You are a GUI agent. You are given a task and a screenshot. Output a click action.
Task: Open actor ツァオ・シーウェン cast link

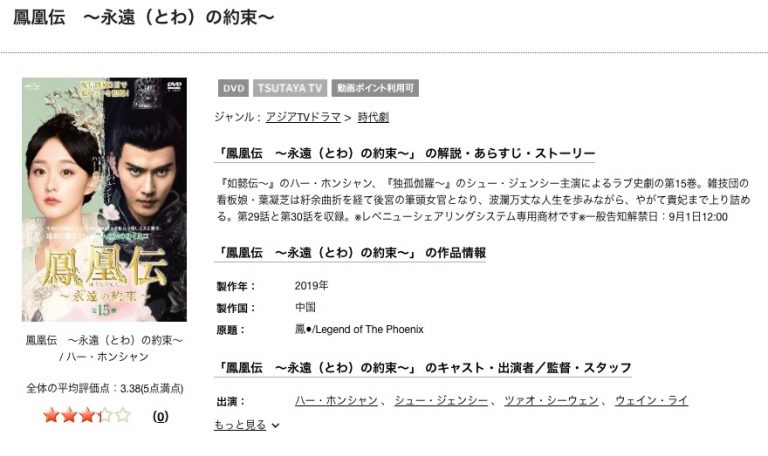pos(551,401)
